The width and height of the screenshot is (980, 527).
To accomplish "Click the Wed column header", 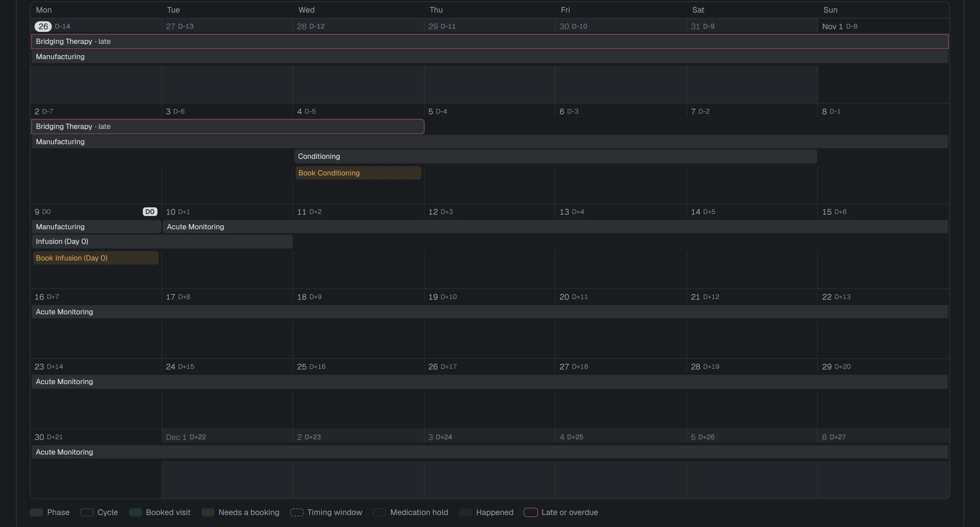I will (306, 10).
